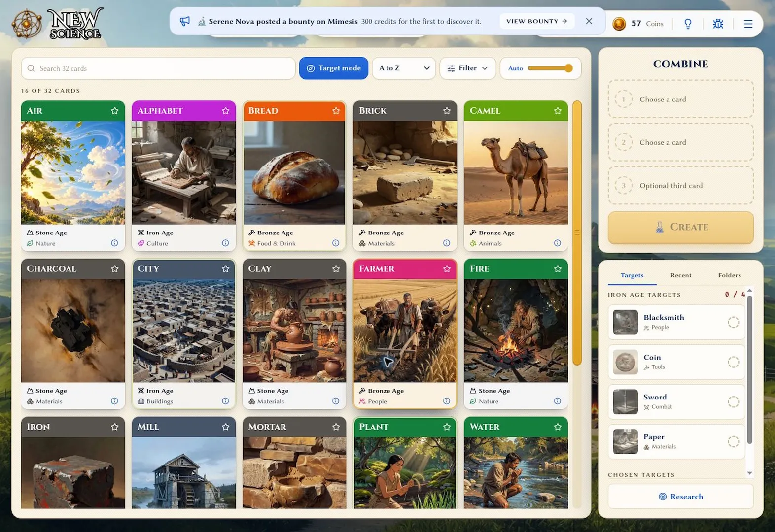Click the View Bounty button

tap(537, 21)
